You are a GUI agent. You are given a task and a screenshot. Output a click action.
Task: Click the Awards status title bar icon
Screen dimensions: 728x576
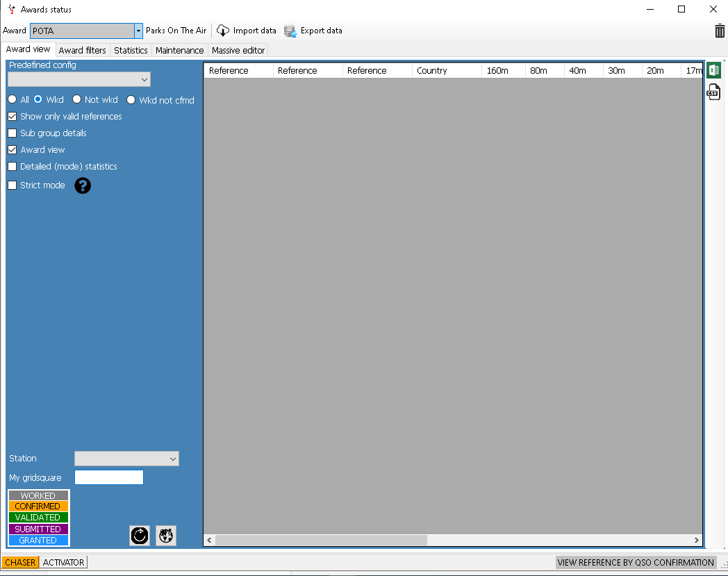11,9
